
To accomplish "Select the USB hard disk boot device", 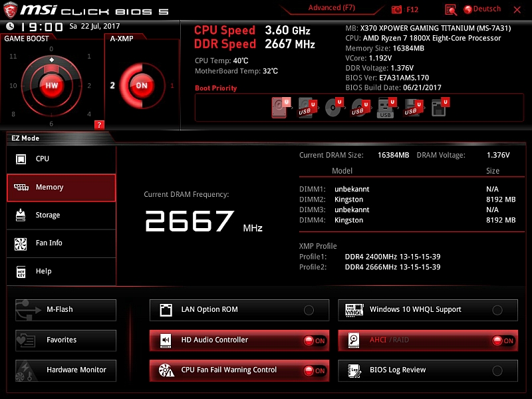I will point(307,108).
